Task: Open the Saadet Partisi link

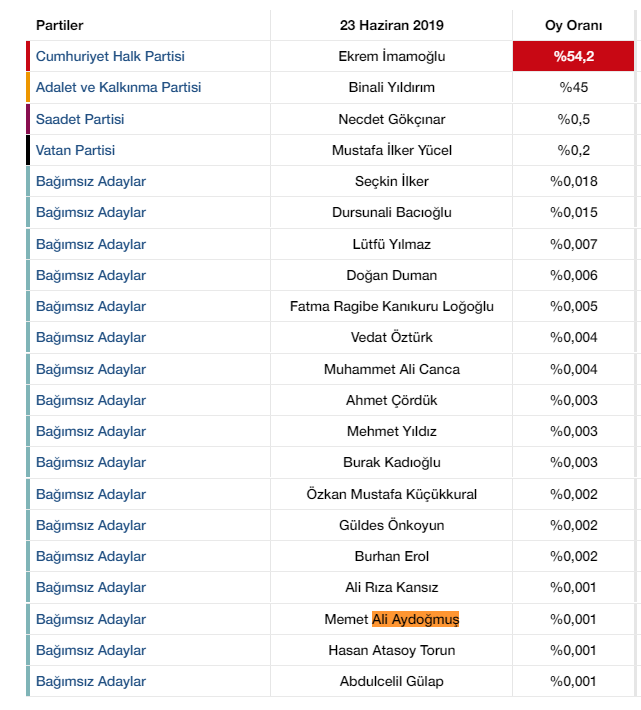Action: pos(80,119)
